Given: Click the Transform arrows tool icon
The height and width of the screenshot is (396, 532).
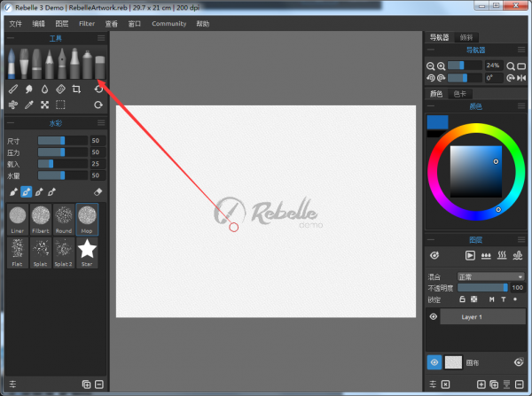Looking at the screenshot, I should [45, 105].
